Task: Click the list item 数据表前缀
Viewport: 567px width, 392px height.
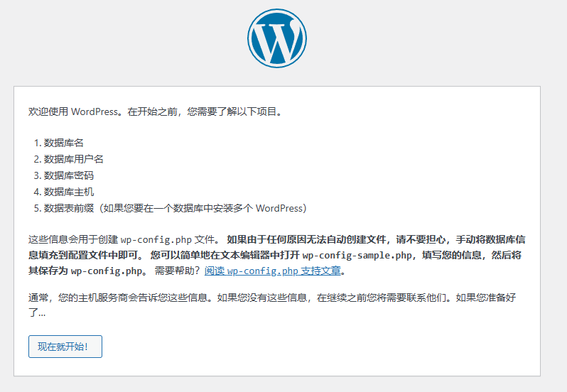Action: (175, 208)
